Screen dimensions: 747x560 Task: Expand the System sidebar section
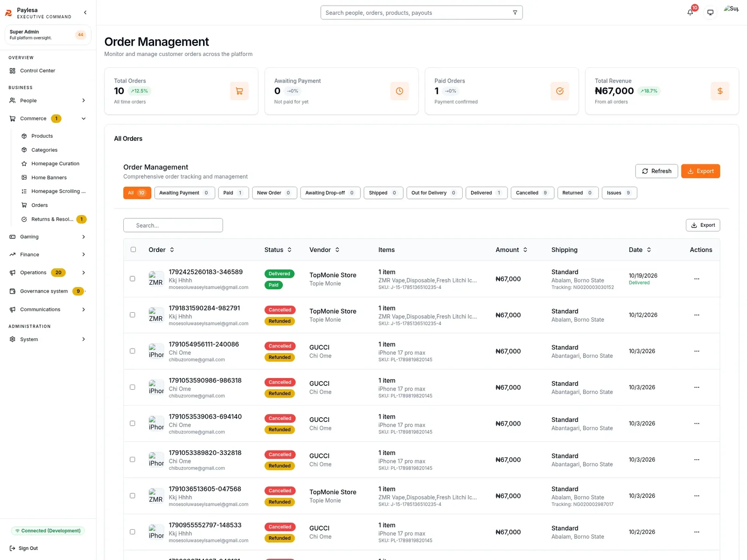tap(48, 339)
